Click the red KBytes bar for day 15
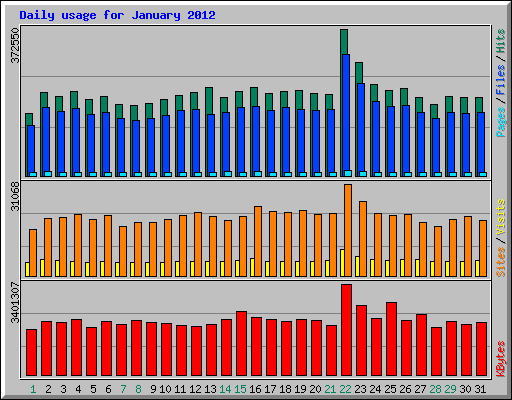The height and width of the screenshot is (400, 512). [x=241, y=344]
